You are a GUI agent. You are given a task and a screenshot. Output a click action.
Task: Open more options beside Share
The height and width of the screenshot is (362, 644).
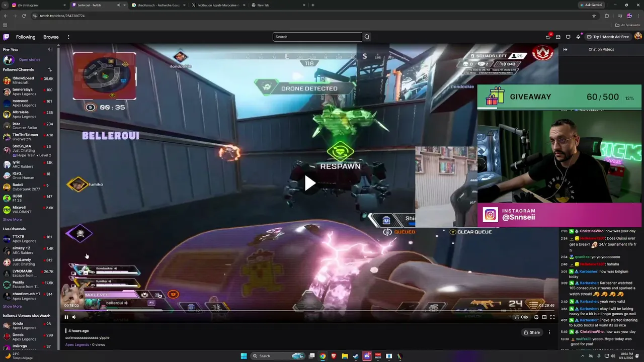[549, 332]
